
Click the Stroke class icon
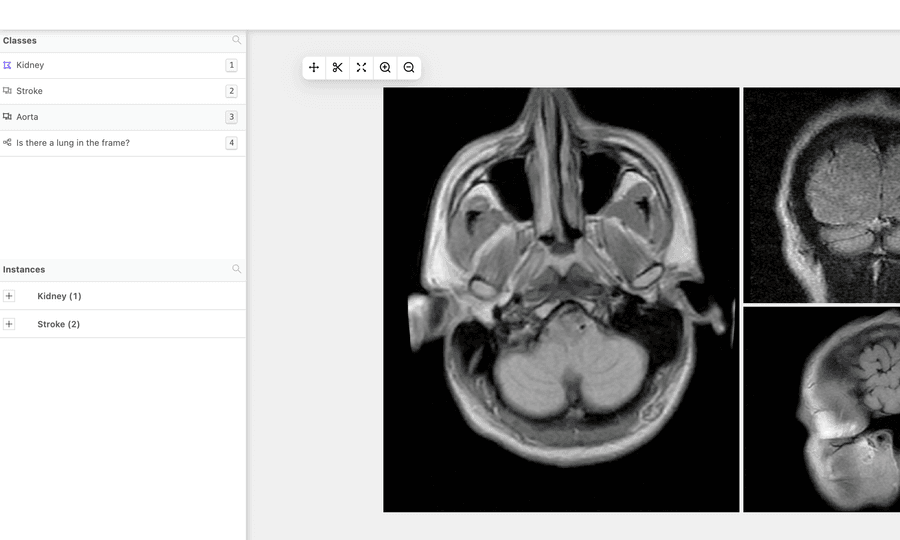point(7,91)
